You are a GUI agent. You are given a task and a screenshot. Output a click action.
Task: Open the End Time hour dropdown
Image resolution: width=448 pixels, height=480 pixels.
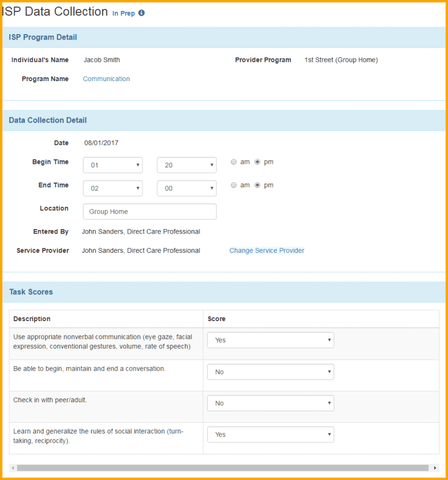112,188
